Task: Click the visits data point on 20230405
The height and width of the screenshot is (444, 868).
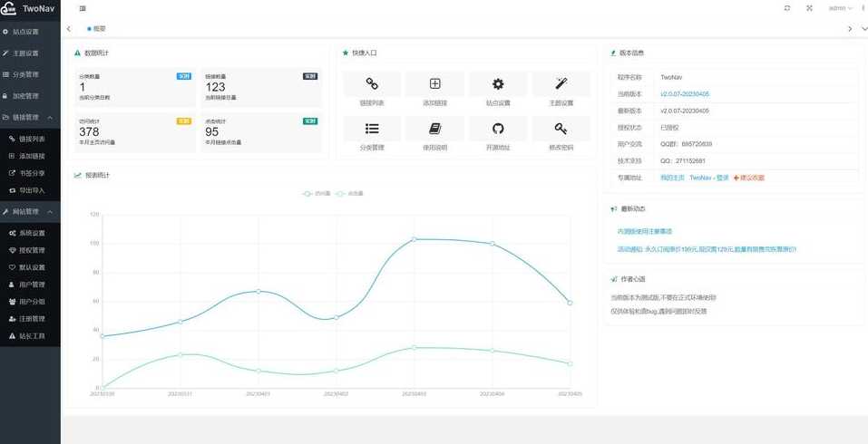Action: coord(570,303)
